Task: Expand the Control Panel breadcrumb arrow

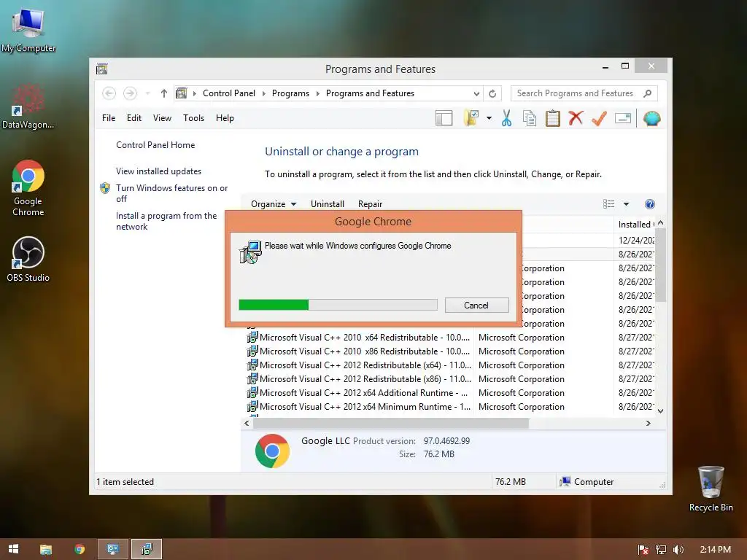Action: [x=263, y=93]
